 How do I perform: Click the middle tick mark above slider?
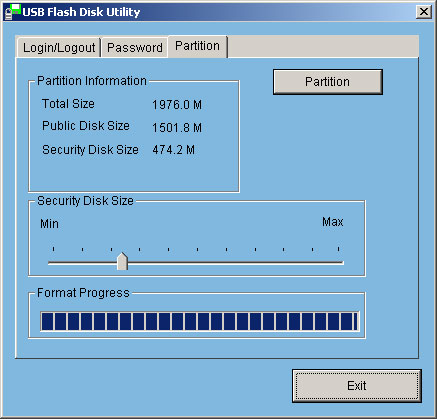point(198,249)
